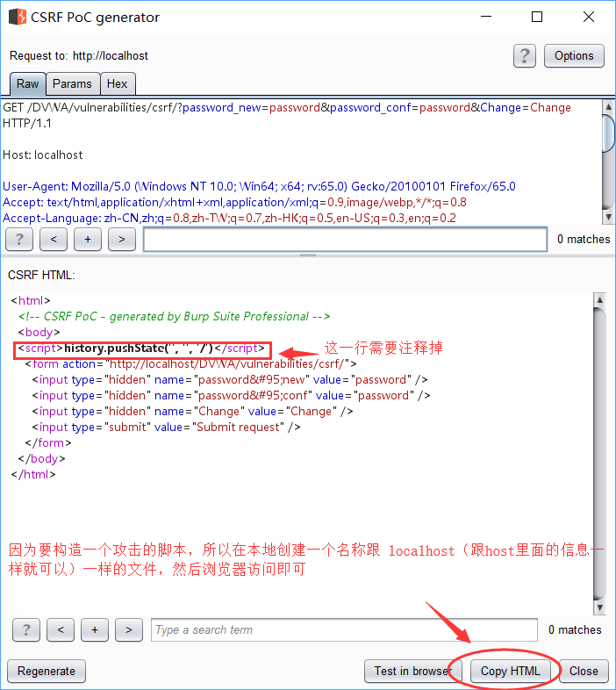Click the 'Host: localhost' header line

coord(43,155)
